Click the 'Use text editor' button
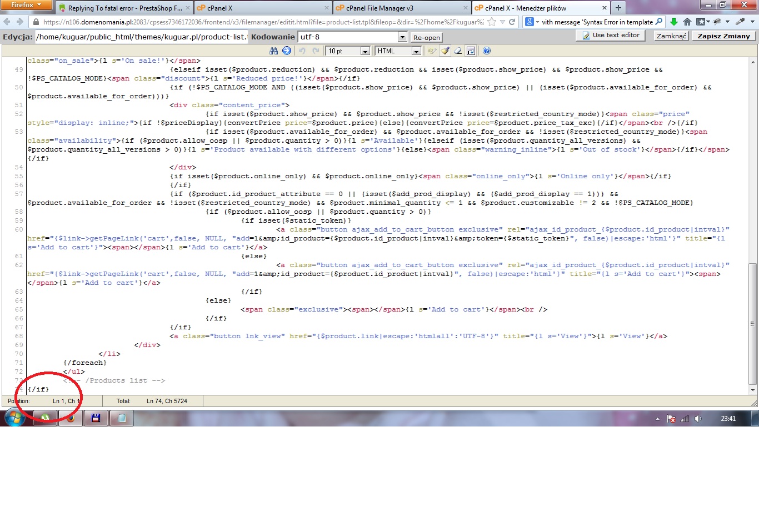Image resolution: width=759 pixels, height=532 pixels. pyautogui.click(x=611, y=36)
